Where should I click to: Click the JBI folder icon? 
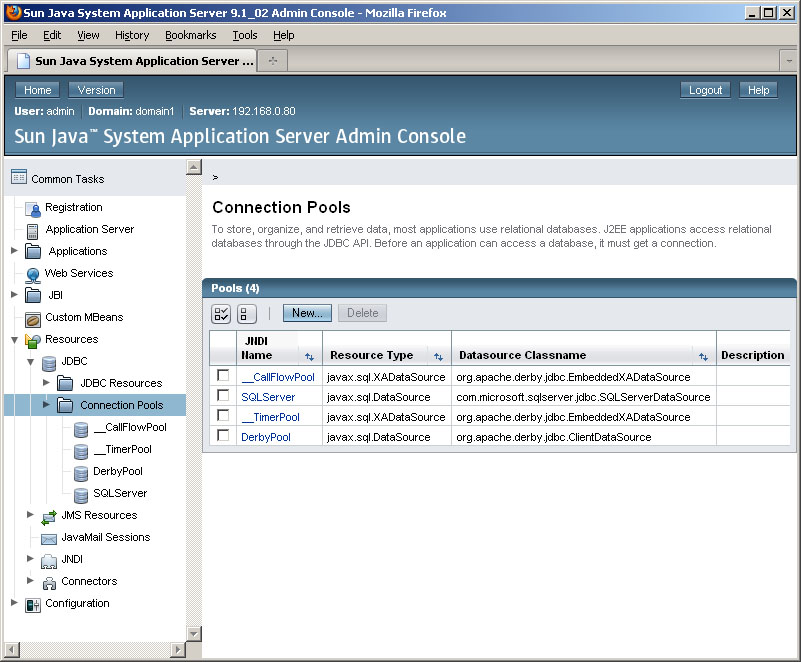(x=33, y=295)
